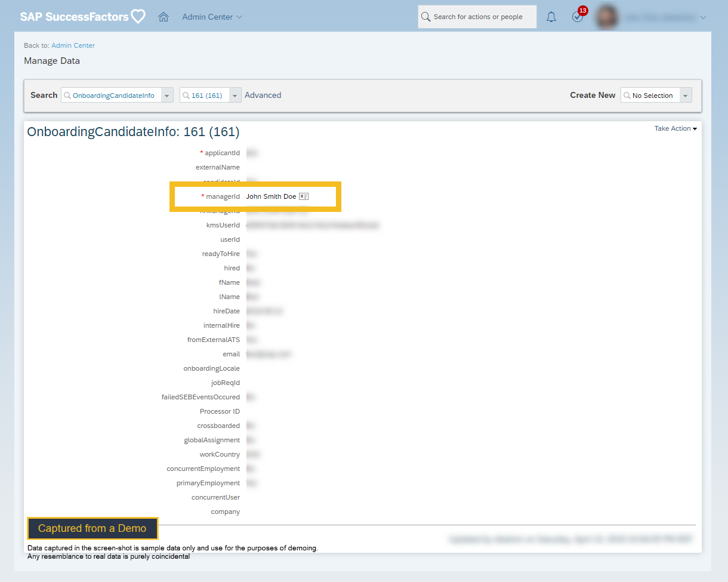
Task: Select the manager name John Smith Doe
Action: pos(271,196)
